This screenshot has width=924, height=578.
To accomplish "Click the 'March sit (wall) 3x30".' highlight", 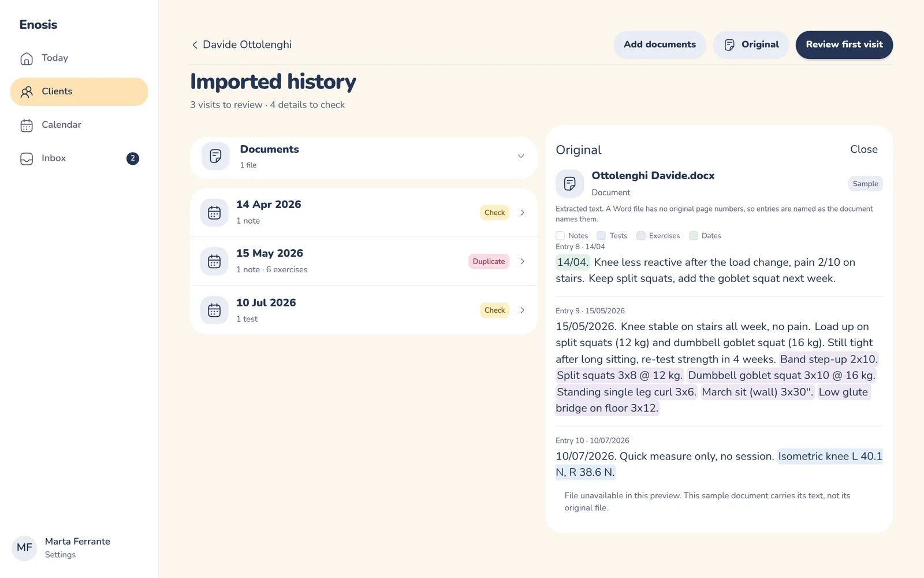I will (758, 392).
